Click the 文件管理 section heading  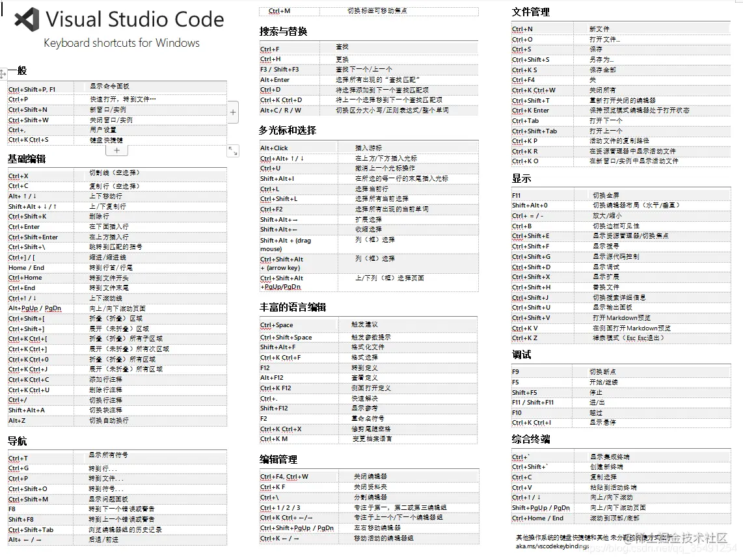(x=531, y=12)
